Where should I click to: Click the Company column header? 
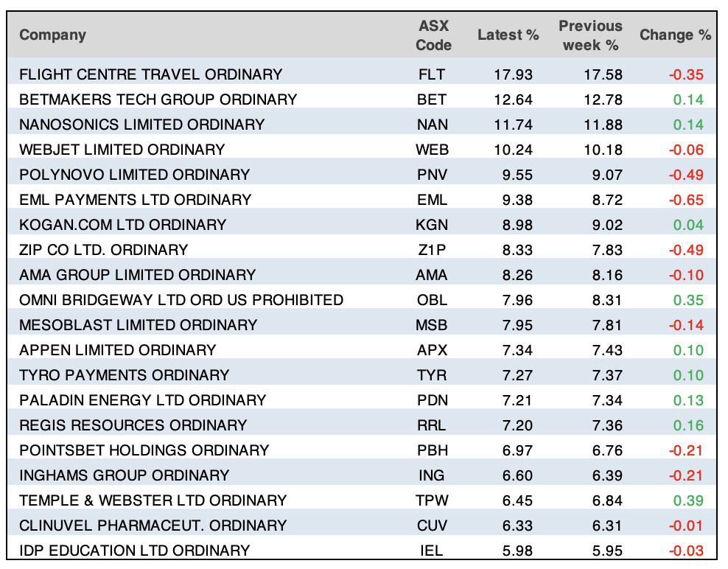[x=52, y=35]
